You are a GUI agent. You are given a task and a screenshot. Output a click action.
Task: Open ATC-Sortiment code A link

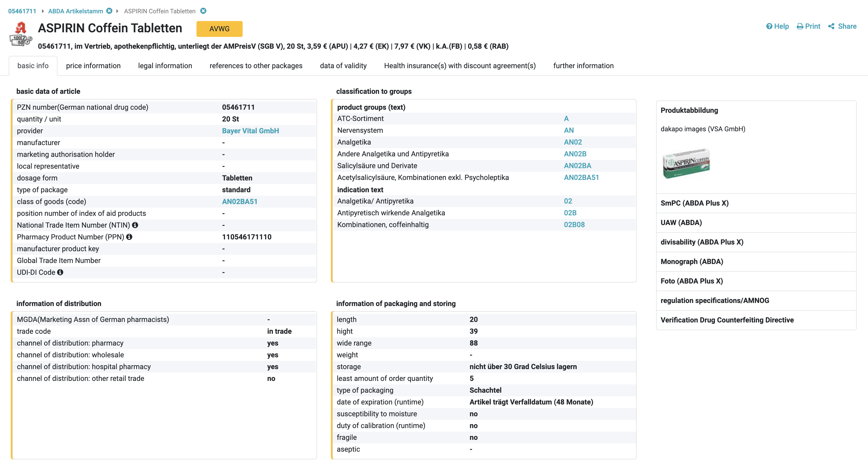pyautogui.click(x=566, y=118)
